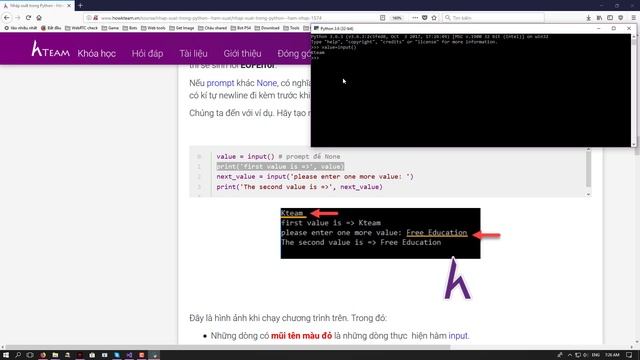Open the Bots bookmark folder
This screenshot has height=360, width=640.
click(x=130, y=28)
